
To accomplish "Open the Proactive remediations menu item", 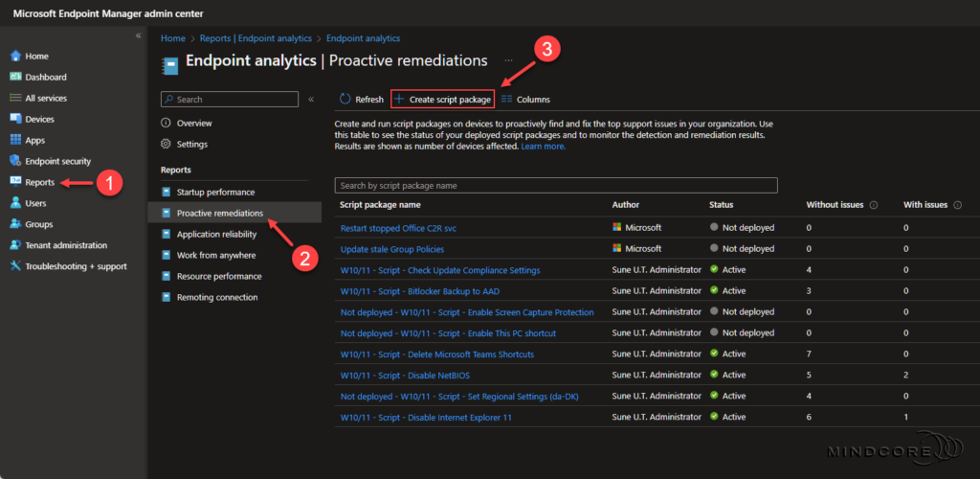I will (234, 214).
